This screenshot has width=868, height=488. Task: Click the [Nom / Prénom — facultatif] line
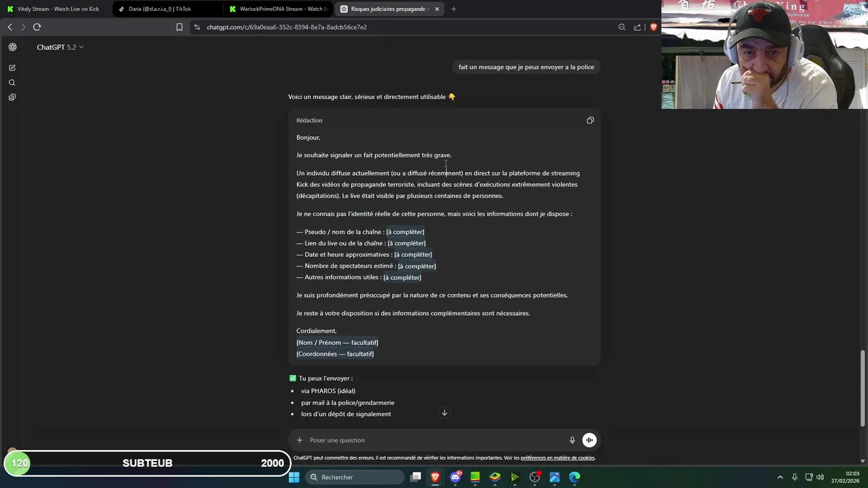pos(337,343)
